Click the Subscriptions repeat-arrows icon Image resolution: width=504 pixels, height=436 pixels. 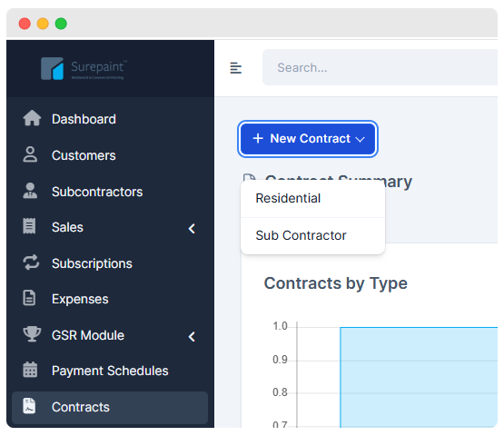(31, 263)
